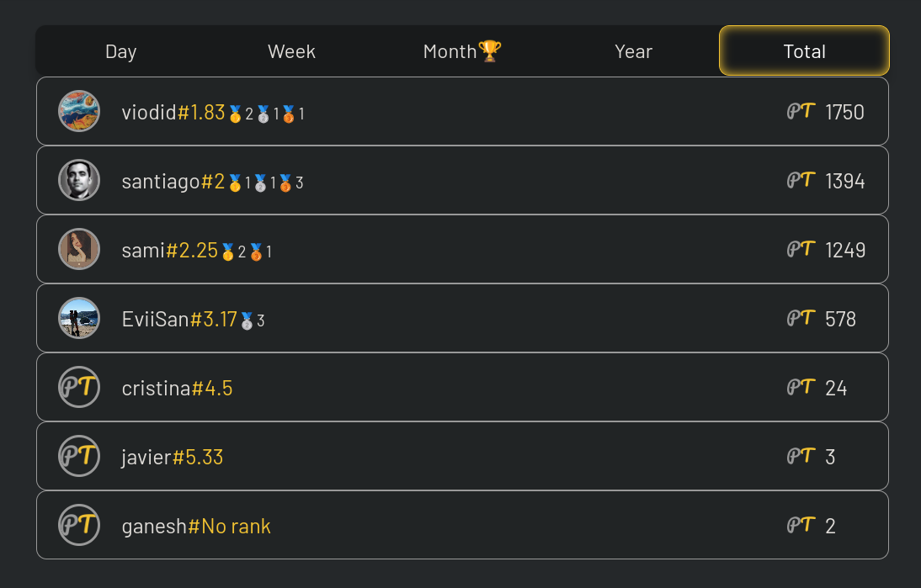Click sami's avatar image
Image resolution: width=921 pixels, height=588 pixels.
(79, 249)
